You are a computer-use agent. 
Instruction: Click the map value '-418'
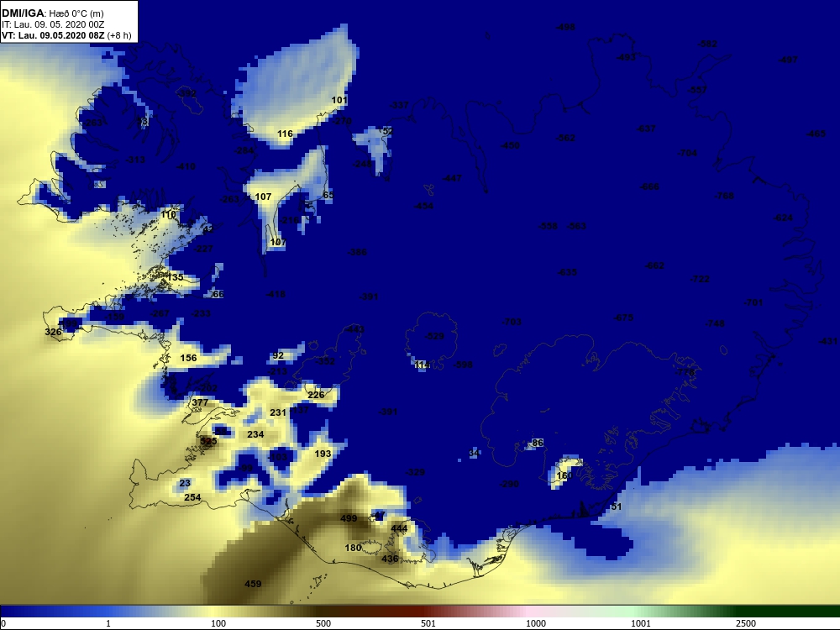click(276, 293)
